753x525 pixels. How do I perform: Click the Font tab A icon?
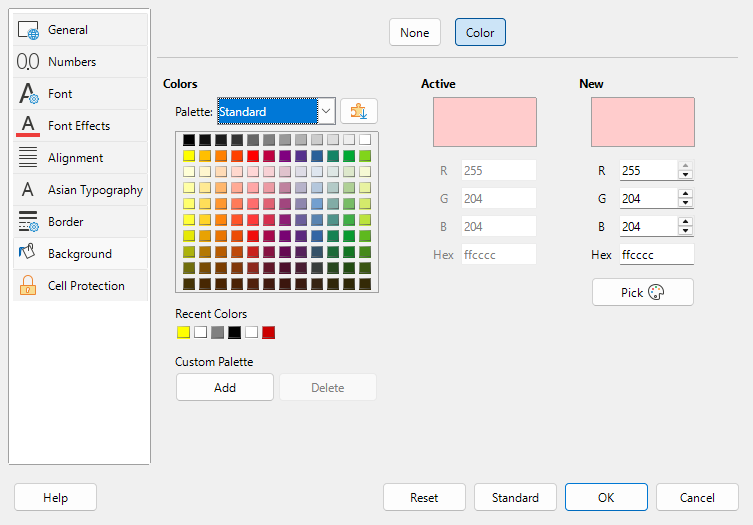coord(28,94)
